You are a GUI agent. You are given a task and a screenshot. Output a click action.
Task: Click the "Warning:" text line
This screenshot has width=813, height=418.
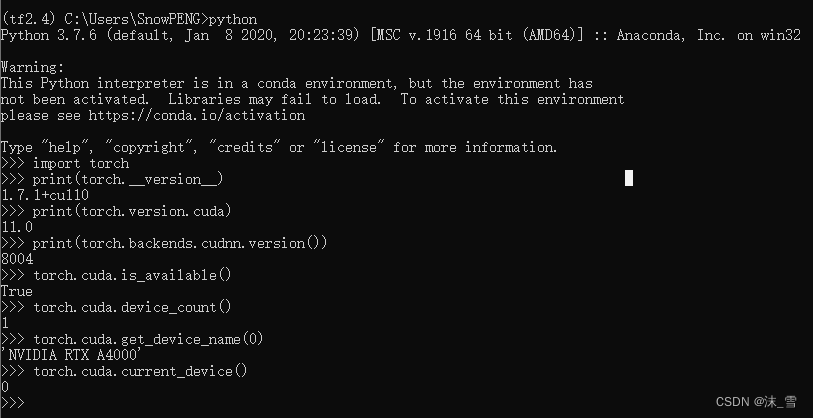(x=33, y=67)
